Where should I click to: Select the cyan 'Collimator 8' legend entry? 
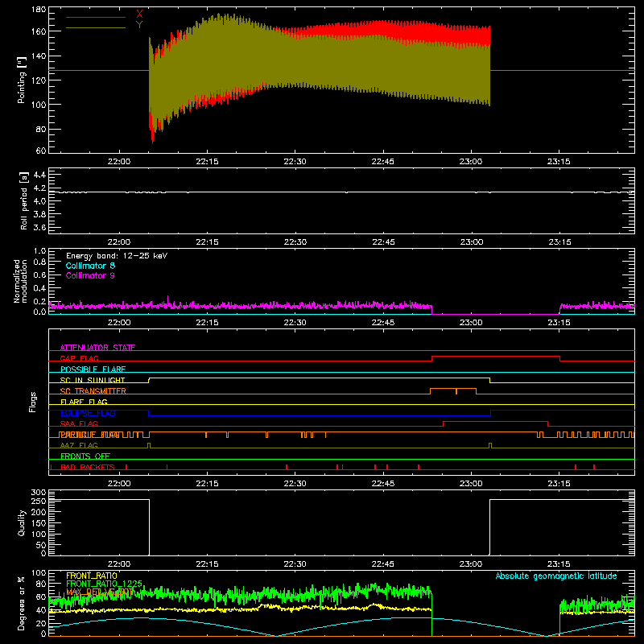(90, 266)
